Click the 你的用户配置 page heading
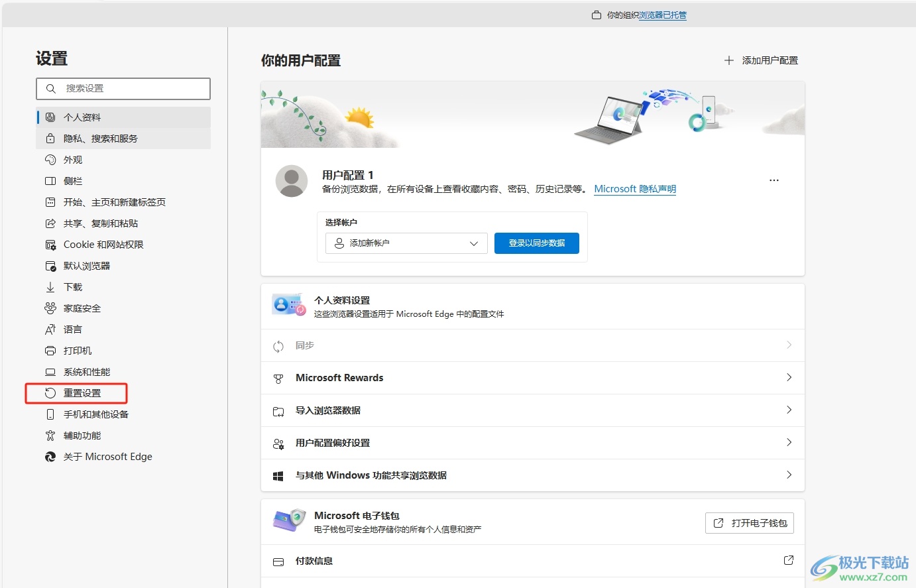The width and height of the screenshot is (916, 588). tap(301, 61)
